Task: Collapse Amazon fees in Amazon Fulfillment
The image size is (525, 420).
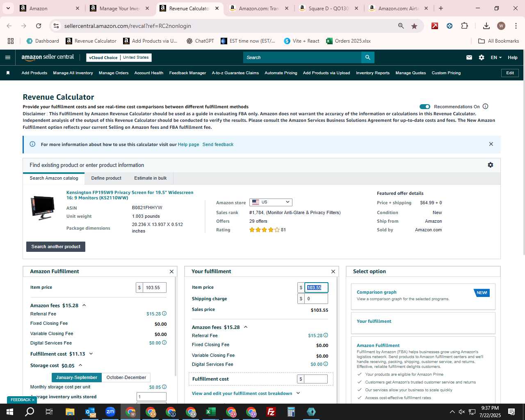Action: tap(84, 306)
